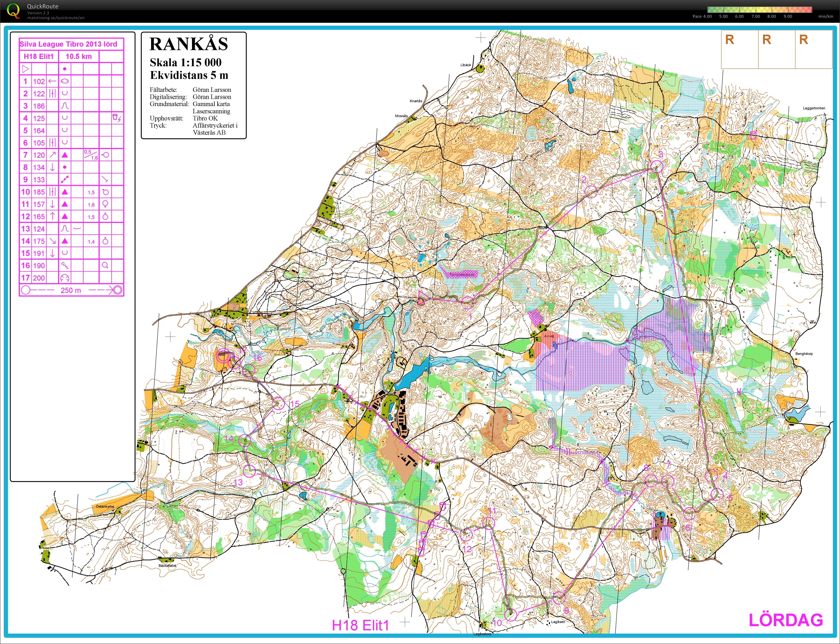This screenshot has height=644, width=840.
Task: Click control circle 9 on the map
Action: (559, 597)
